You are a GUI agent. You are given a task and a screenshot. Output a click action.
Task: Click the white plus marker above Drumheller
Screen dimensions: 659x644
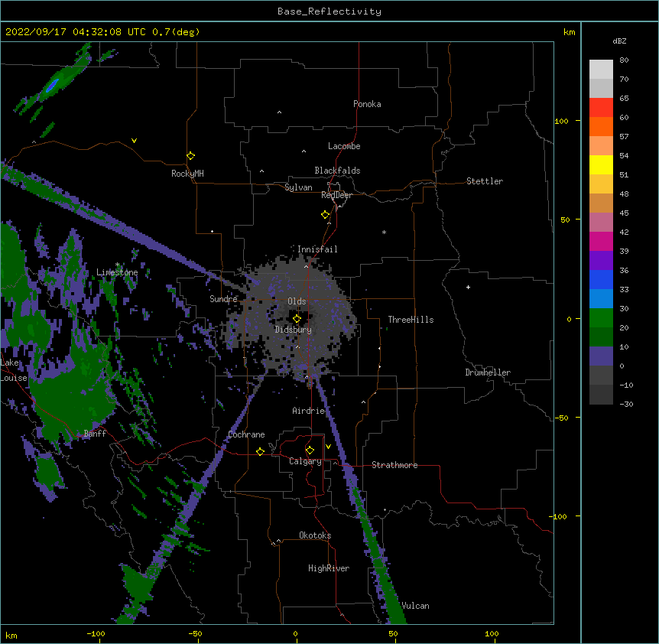point(468,287)
